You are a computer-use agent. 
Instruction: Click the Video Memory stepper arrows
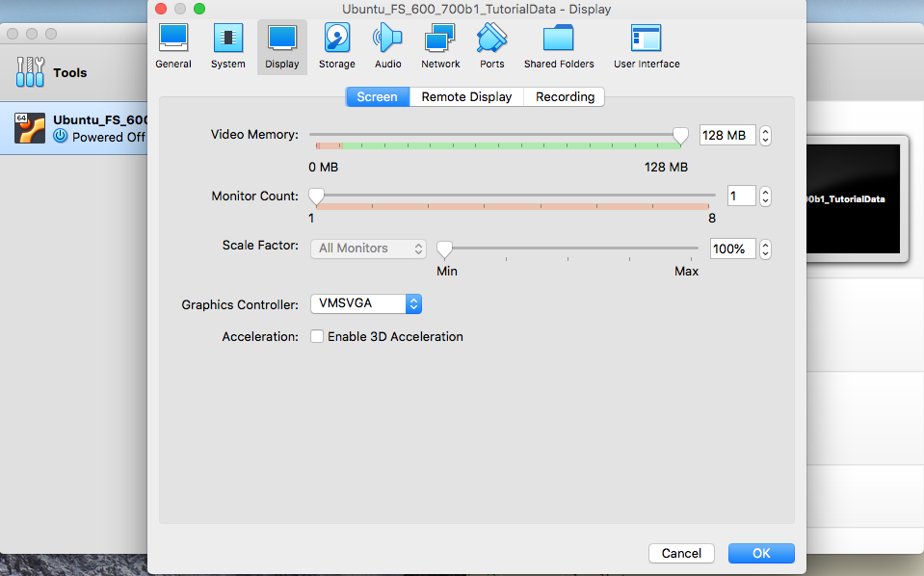click(765, 136)
